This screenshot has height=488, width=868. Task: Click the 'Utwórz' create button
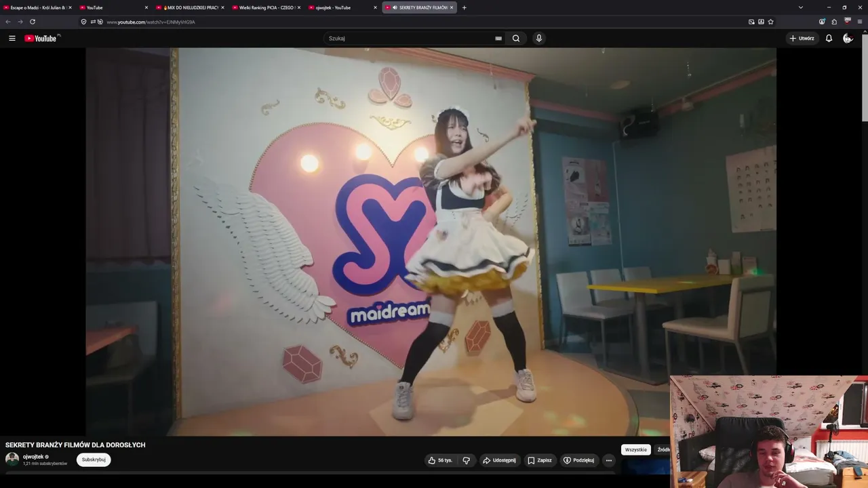point(802,39)
